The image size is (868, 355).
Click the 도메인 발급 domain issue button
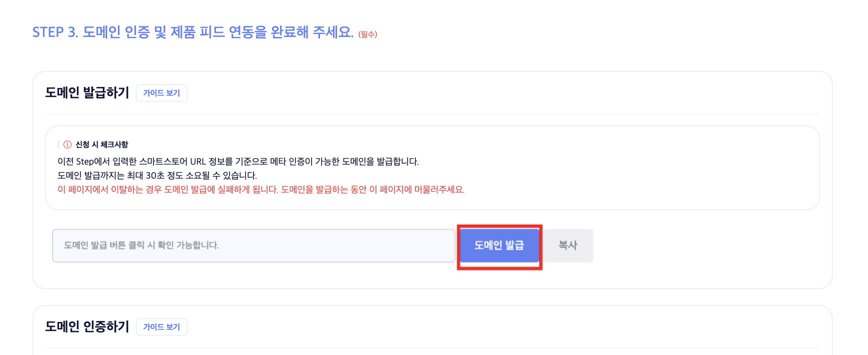499,245
